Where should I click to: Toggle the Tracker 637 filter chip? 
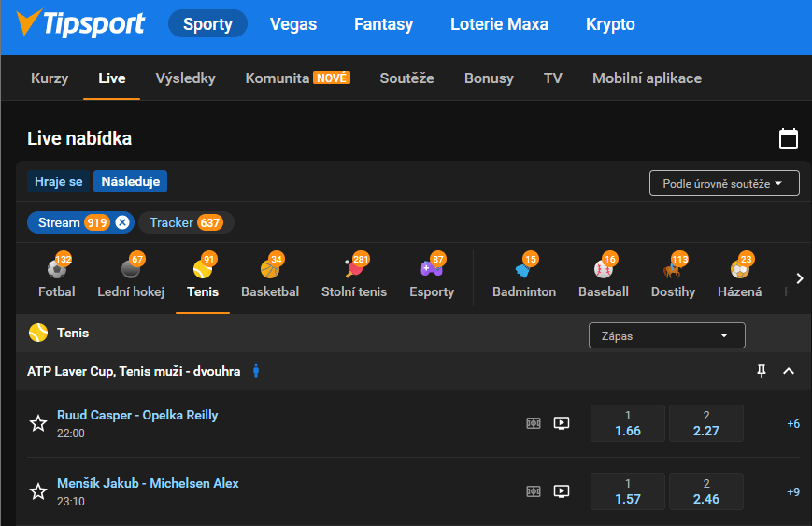click(x=187, y=222)
